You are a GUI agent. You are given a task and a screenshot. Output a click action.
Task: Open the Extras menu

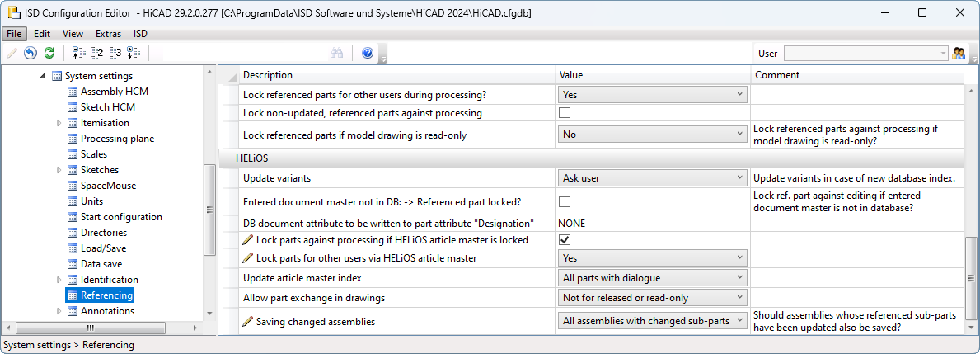tap(108, 34)
